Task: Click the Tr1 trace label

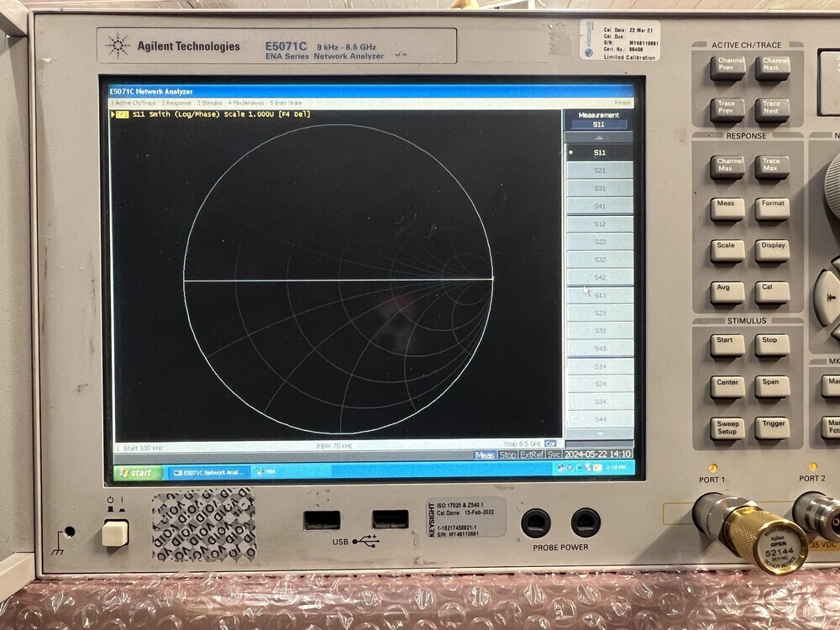Action: point(120,114)
